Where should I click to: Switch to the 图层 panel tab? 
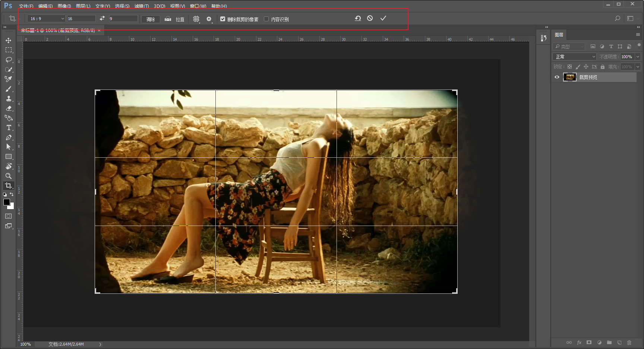tap(559, 35)
